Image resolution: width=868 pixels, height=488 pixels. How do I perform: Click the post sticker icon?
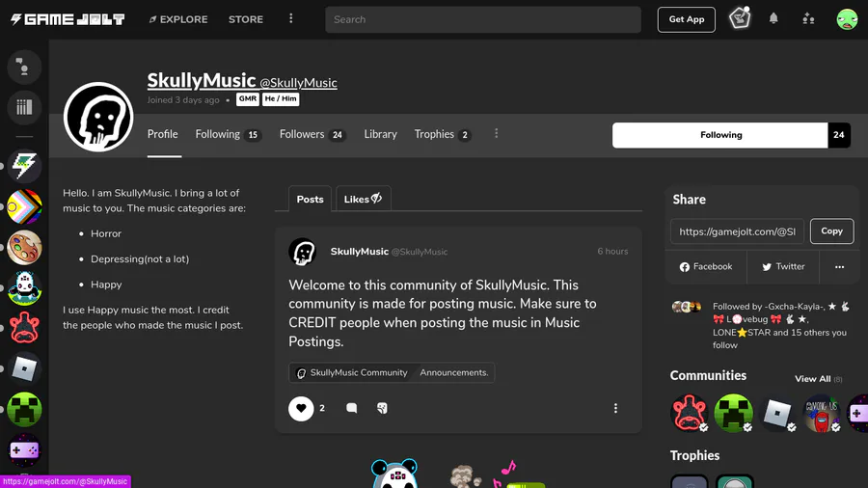[382, 408]
